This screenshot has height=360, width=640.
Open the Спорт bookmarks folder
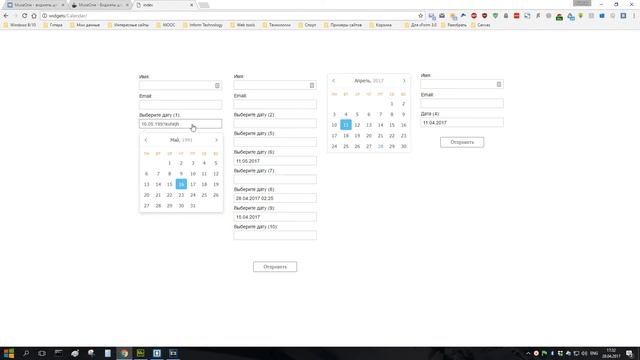[x=307, y=25]
